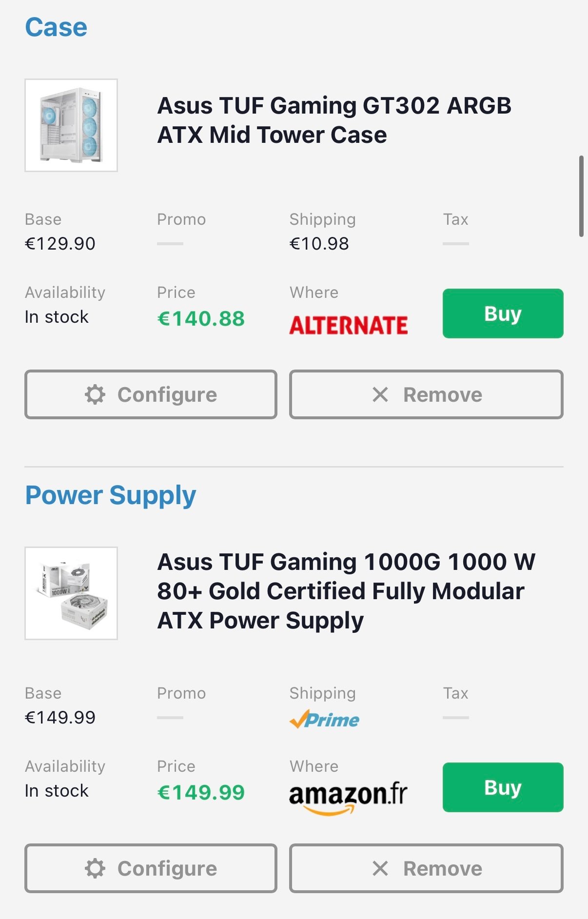Click the page scrollbar on the right edge

click(581, 196)
